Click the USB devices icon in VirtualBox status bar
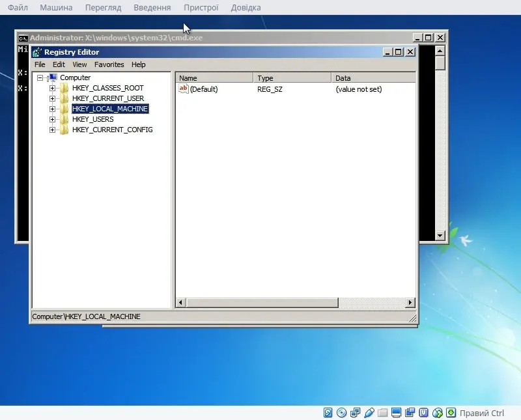This screenshot has height=420, width=521. pyautogui.click(x=369, y=413)
